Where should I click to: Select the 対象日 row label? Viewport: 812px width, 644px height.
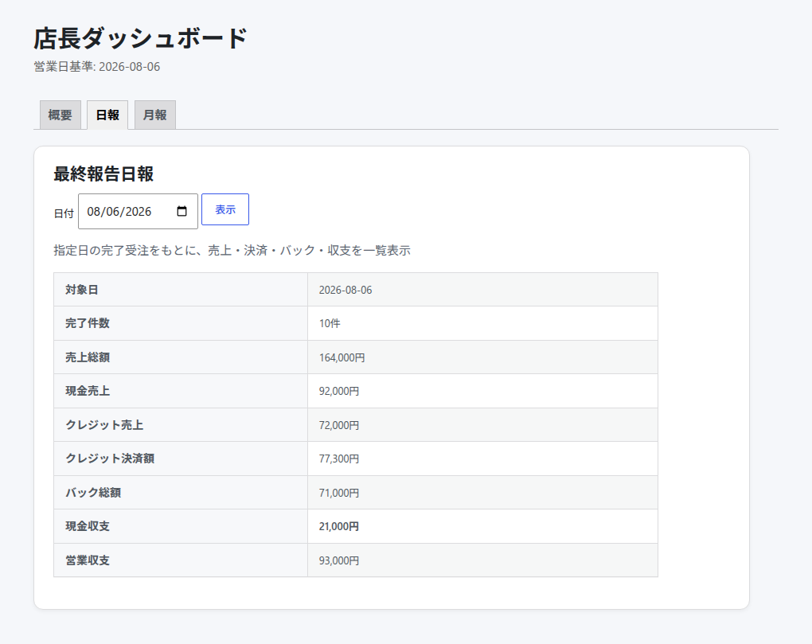[x=181, y=290]
